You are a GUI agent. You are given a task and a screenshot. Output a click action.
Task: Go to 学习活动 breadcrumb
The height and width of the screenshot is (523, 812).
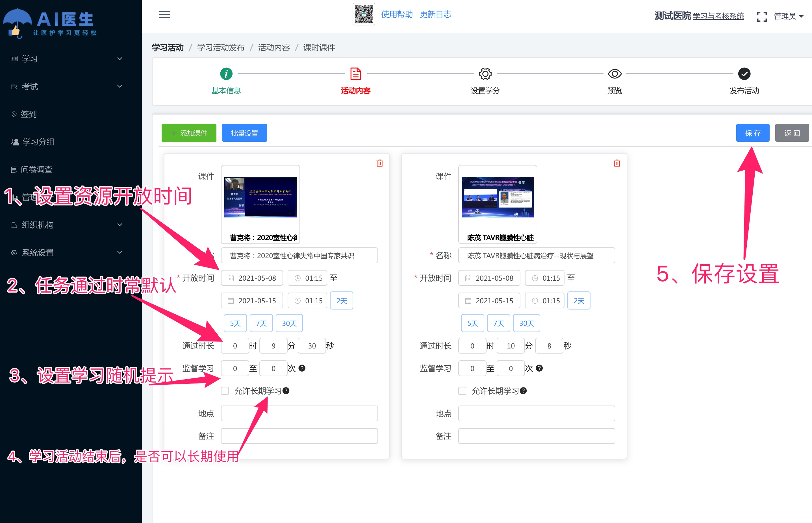click(168, 47)
